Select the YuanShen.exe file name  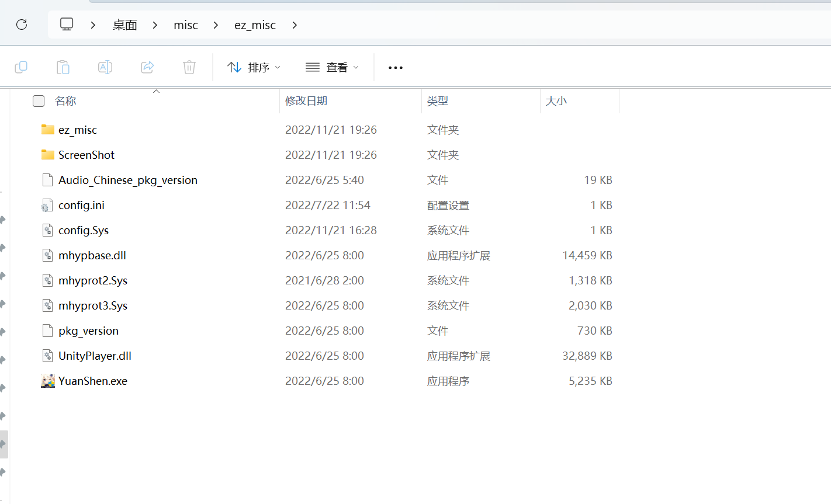(x=93, y=381)
